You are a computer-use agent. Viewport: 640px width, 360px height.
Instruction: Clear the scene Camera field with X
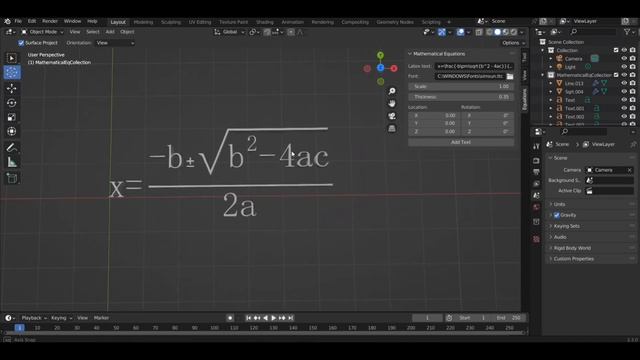point(629,170)
